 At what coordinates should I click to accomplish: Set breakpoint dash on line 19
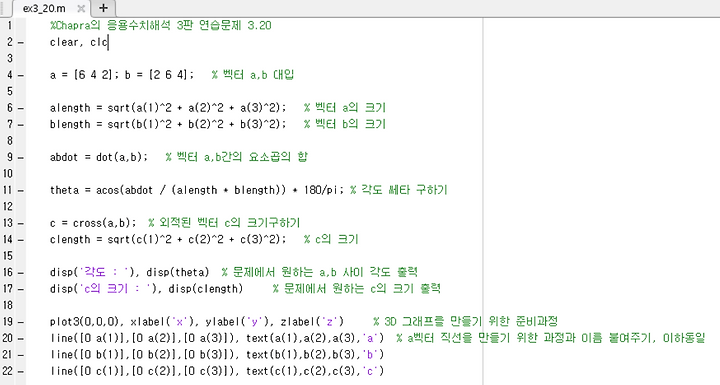coord(21,322)
